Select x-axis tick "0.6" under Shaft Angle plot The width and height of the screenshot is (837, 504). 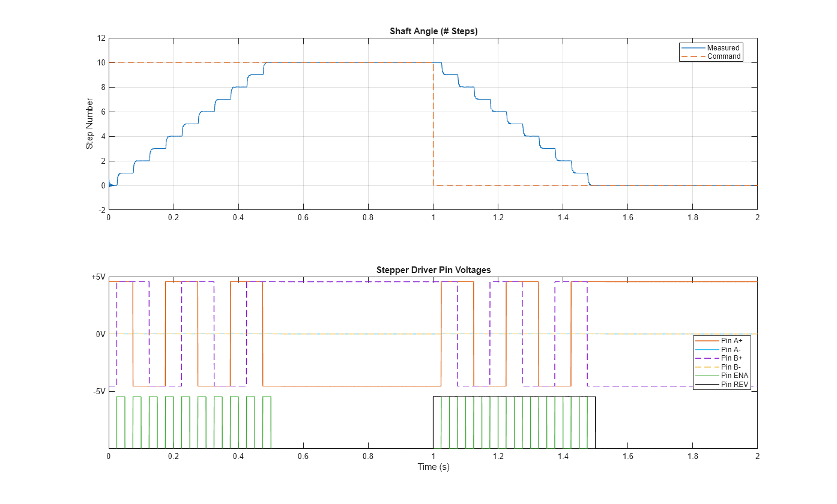tap(303, 218)
